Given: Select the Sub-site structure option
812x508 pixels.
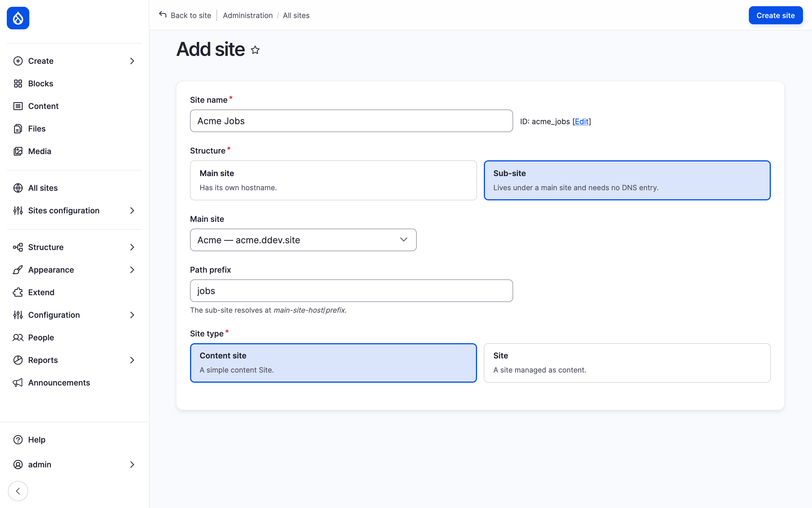Looking at the screenshot, I should 627,180.
